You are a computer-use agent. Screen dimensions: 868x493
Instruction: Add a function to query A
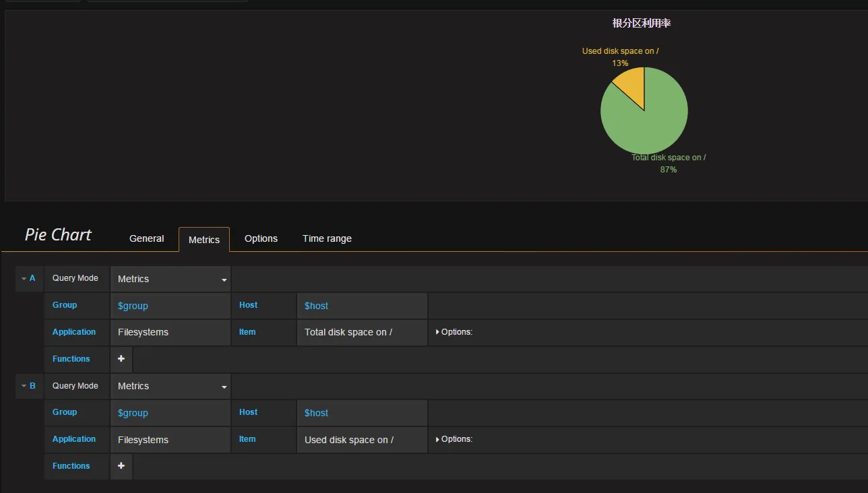121,359
